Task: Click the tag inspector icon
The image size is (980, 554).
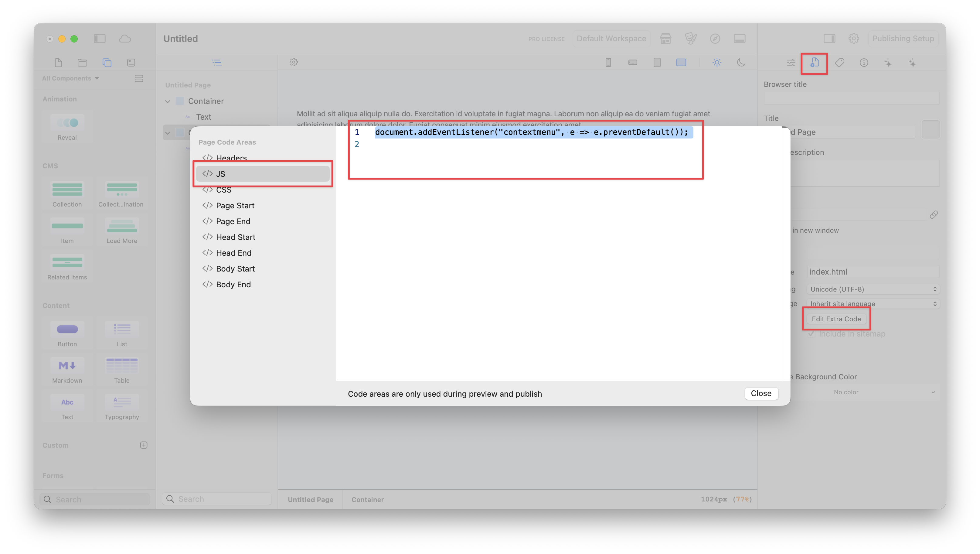Action: pos(840,63)
